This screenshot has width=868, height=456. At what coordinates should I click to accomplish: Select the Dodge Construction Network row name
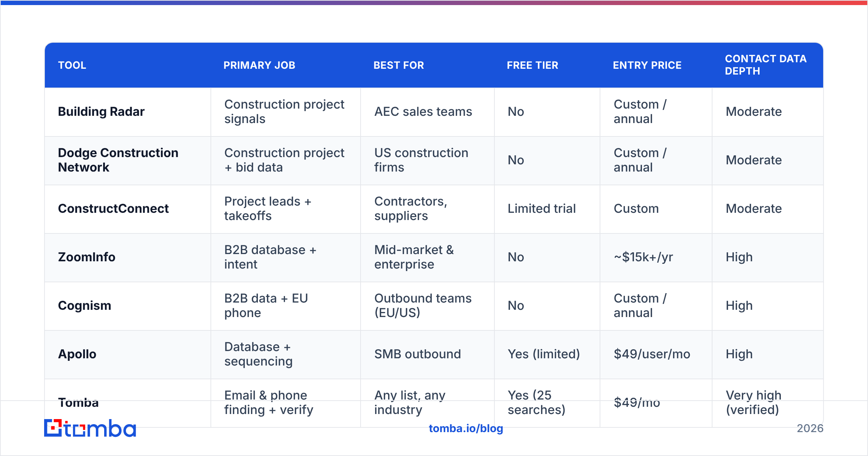point(118,160)
